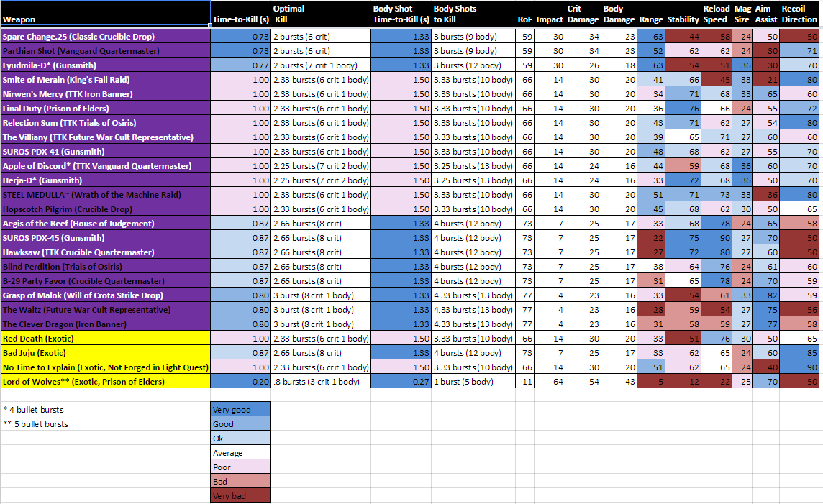Click Bad Juju recoil direction 85
Screen dimensions: 823x504
(x=799, y=353)
